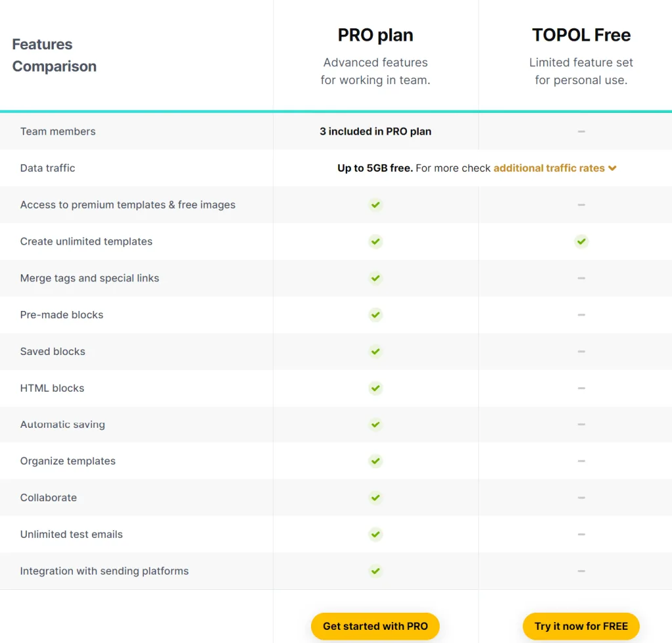Click PRO checkmark for Saved blocks

(375, 352)
